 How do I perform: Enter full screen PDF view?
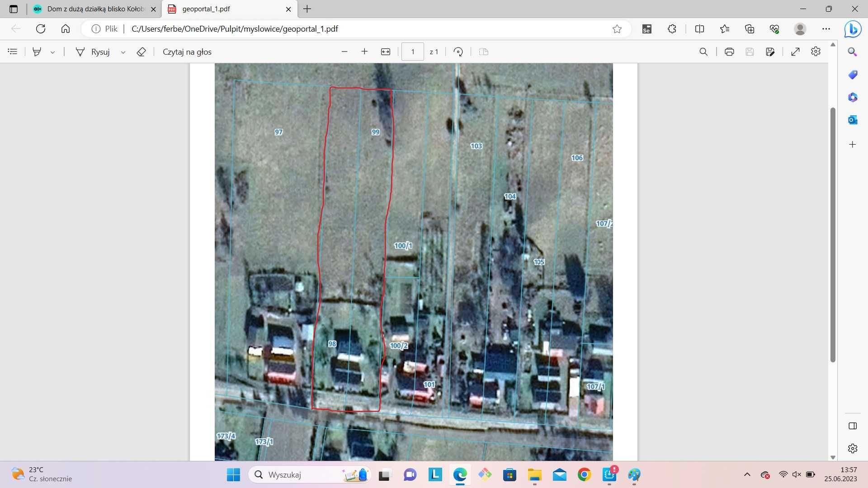[x=795, y=52]
